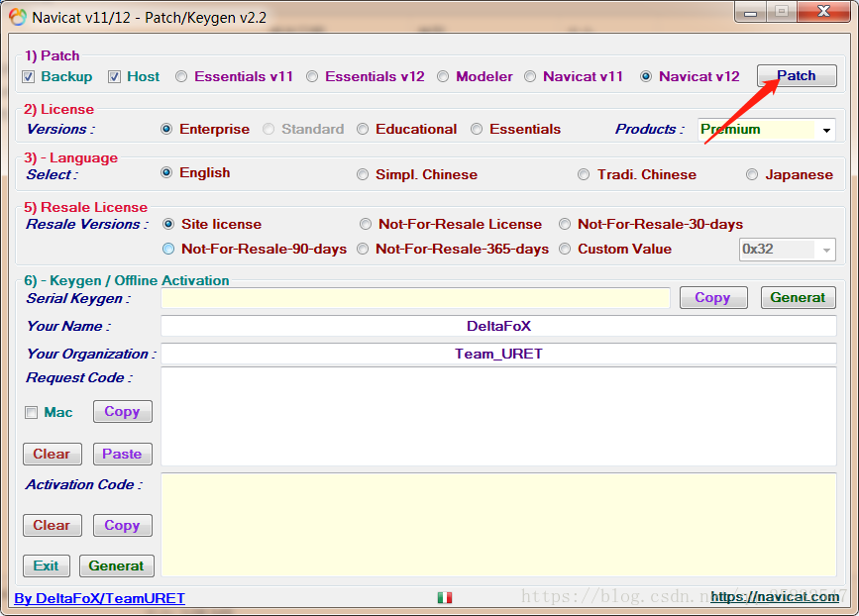Click the Paste button

[123, 455]
